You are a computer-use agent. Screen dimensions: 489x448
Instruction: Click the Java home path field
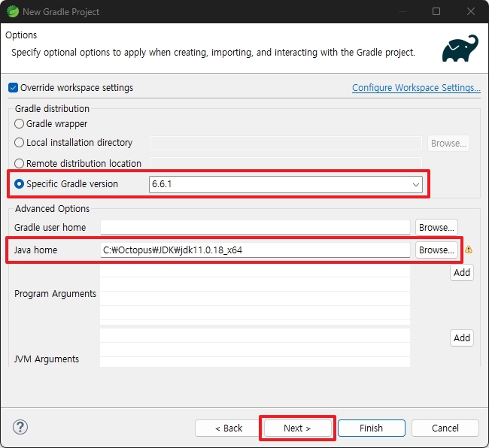pos(255,250)
